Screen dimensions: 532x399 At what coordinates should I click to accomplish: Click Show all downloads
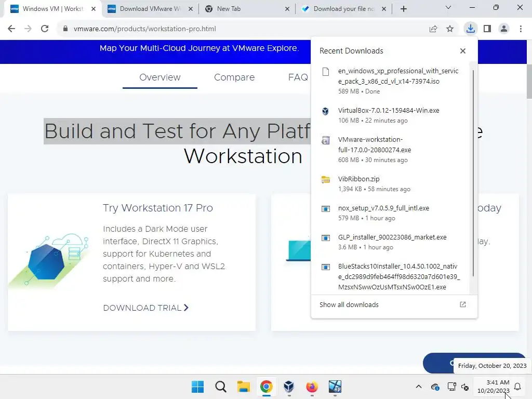point(349,304)
